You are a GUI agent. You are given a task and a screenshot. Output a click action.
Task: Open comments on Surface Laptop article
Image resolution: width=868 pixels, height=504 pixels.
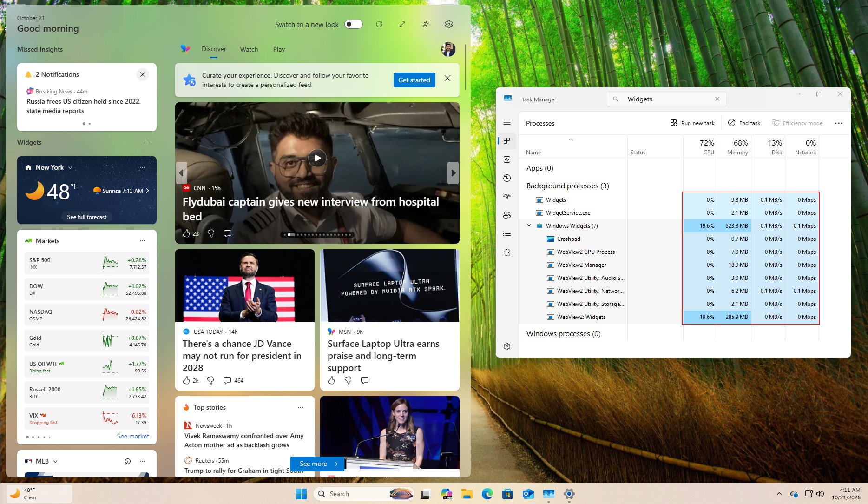pos(365,380)
